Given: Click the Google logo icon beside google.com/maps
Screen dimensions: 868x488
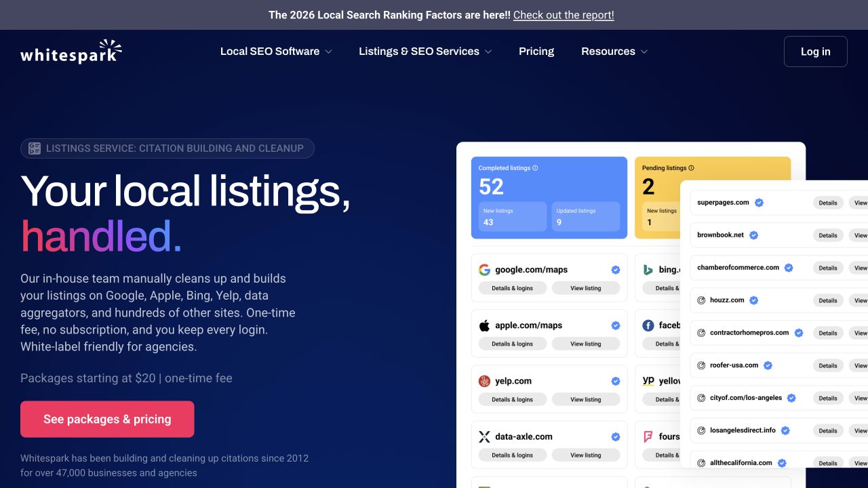Looking at the screenshot, I should [x=484, y=270].
